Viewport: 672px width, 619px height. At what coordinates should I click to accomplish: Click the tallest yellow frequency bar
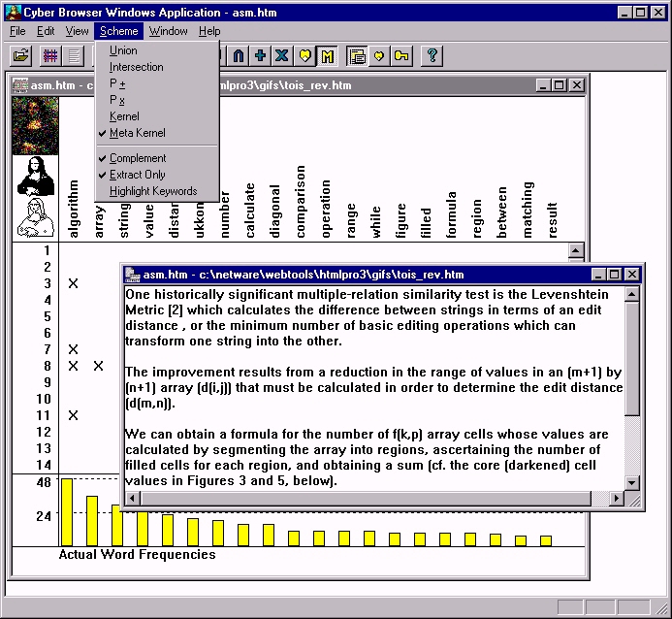[67, 512]
